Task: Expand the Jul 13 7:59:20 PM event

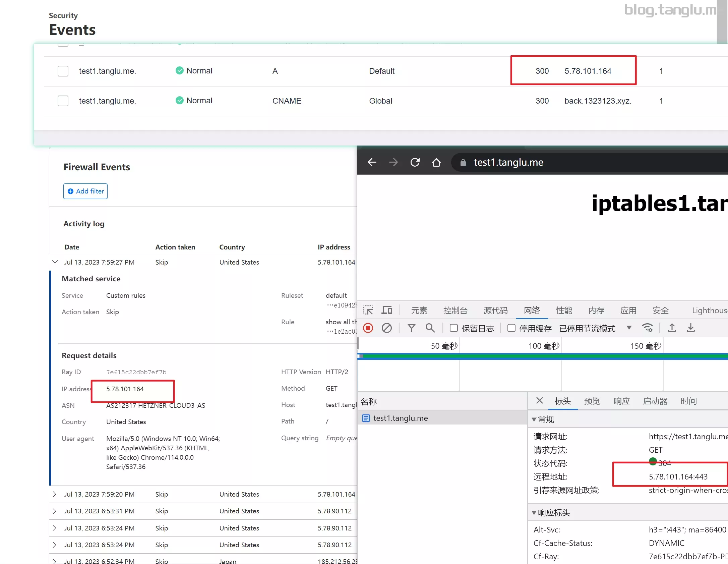Action: coord(55,494)
